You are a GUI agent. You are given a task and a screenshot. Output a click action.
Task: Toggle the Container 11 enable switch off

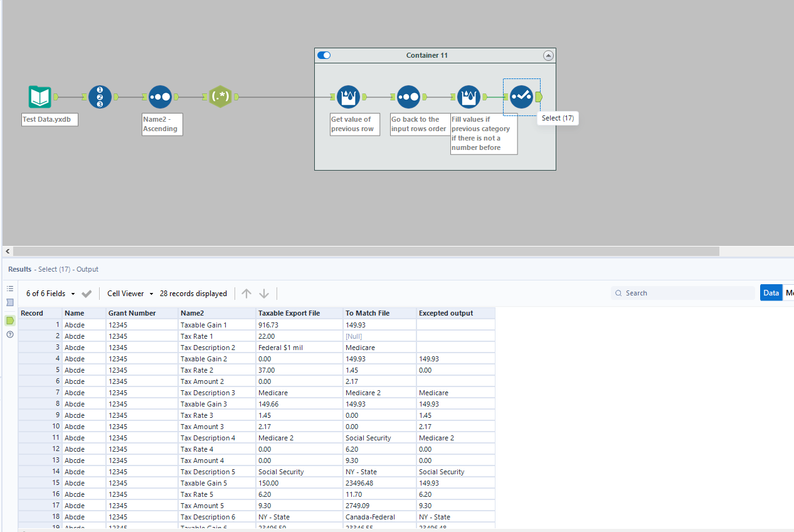tap(324, 55)
